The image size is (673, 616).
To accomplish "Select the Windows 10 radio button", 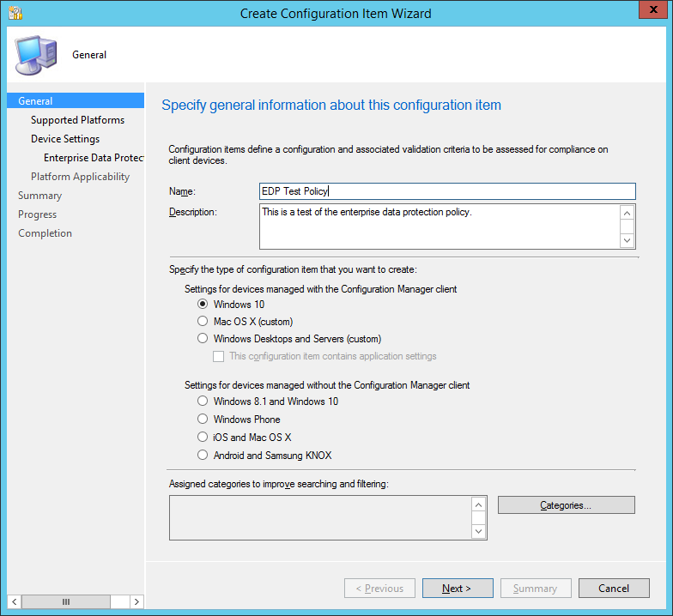I will click(203, 305).
